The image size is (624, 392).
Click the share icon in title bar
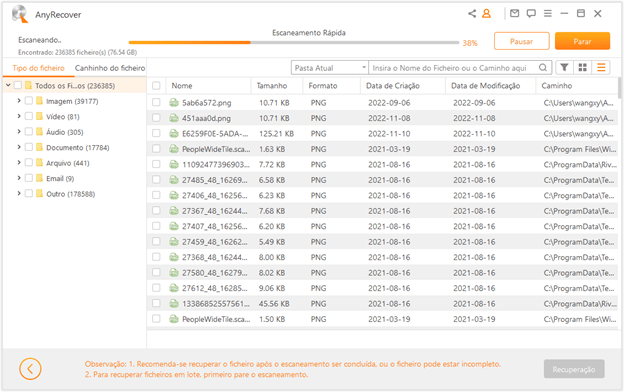472,14
